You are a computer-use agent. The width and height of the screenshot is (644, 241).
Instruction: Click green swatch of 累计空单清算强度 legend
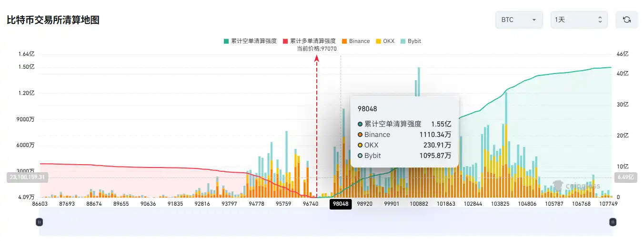[226, 41]
